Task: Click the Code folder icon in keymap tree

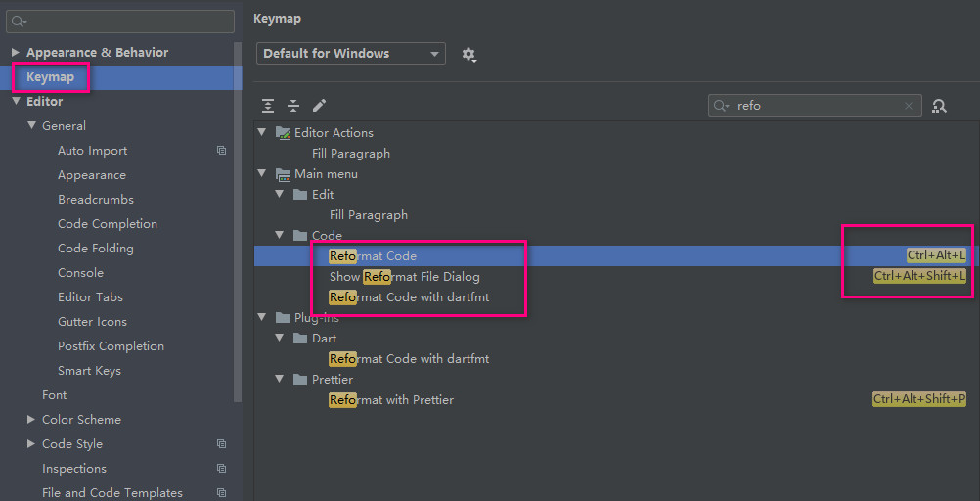Action: (300, 235)
